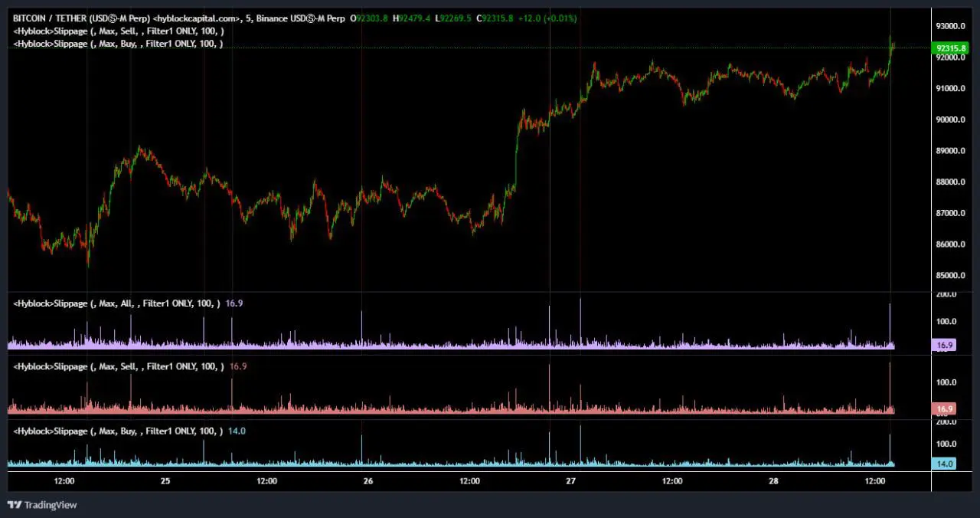Click 12:00 time label between 25 and 26
This screenshot has height=518, width=980.
tap(266, 481)
